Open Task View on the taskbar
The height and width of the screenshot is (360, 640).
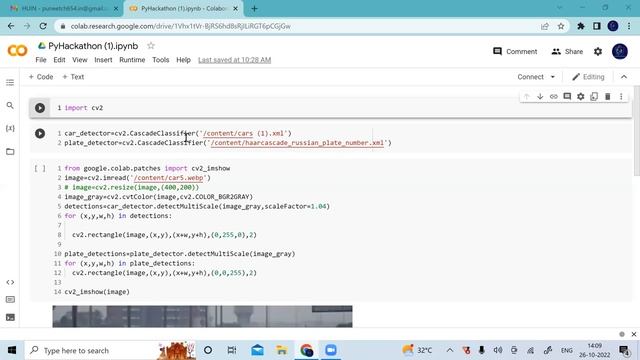pos(231,350)
